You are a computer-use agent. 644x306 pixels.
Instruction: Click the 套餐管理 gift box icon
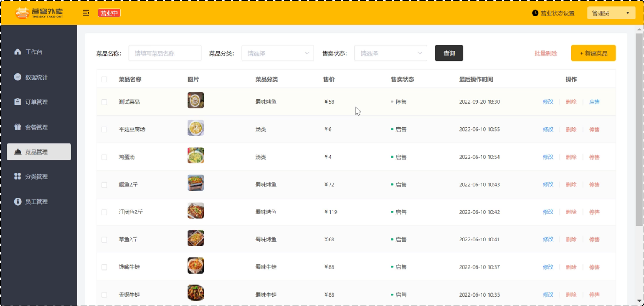(x=18, y=127)
